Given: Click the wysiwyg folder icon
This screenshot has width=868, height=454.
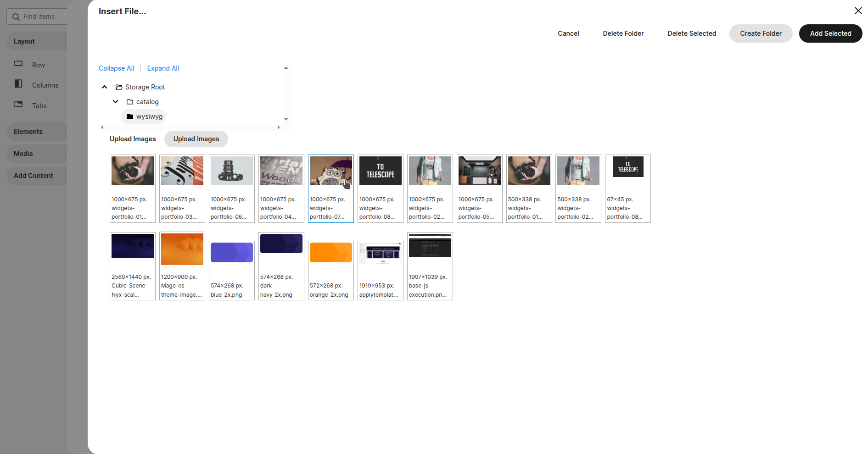Looking at the screenshot, I should click(130, 116).
